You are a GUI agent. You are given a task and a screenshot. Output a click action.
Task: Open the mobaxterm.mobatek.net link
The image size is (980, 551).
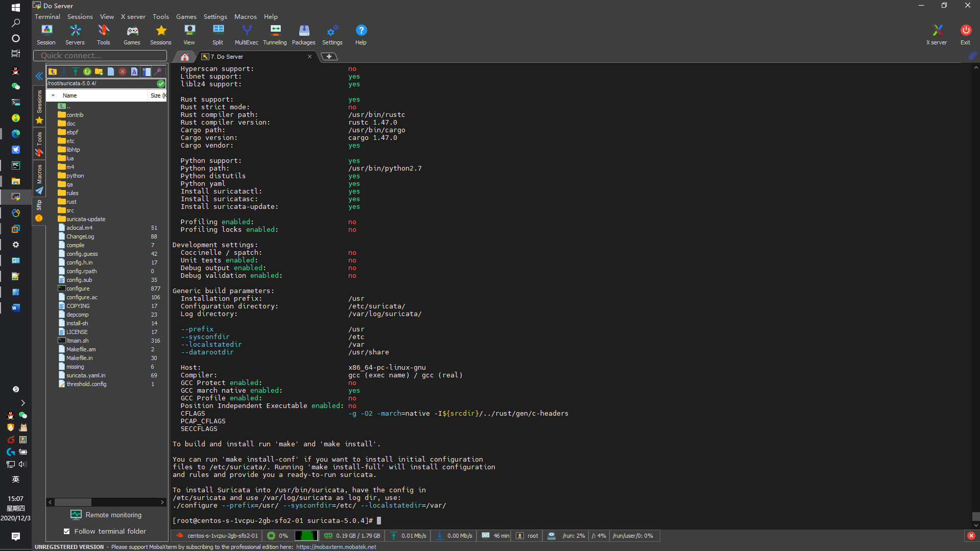[x=336, y=547]
